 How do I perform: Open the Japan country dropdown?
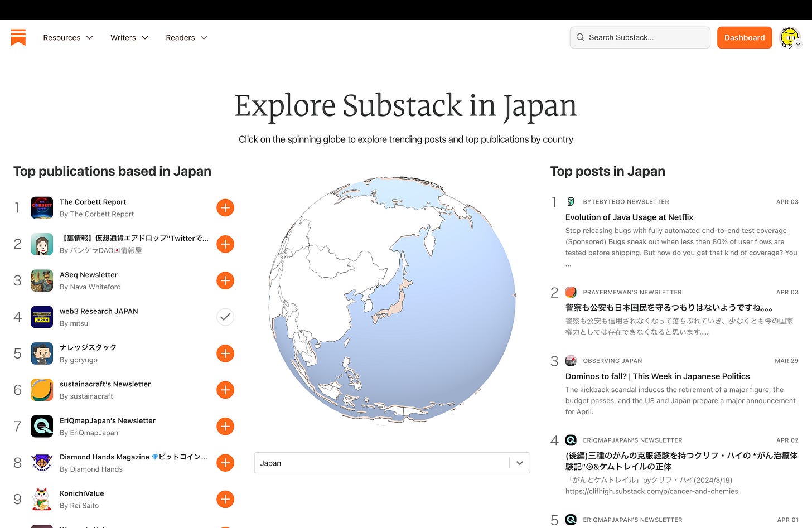coord(392,463)
